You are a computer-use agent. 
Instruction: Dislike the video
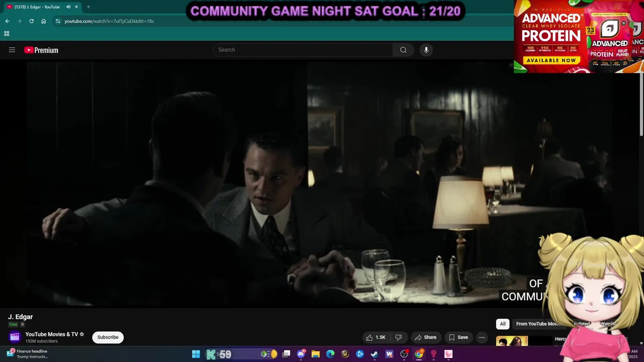point(398,337)
